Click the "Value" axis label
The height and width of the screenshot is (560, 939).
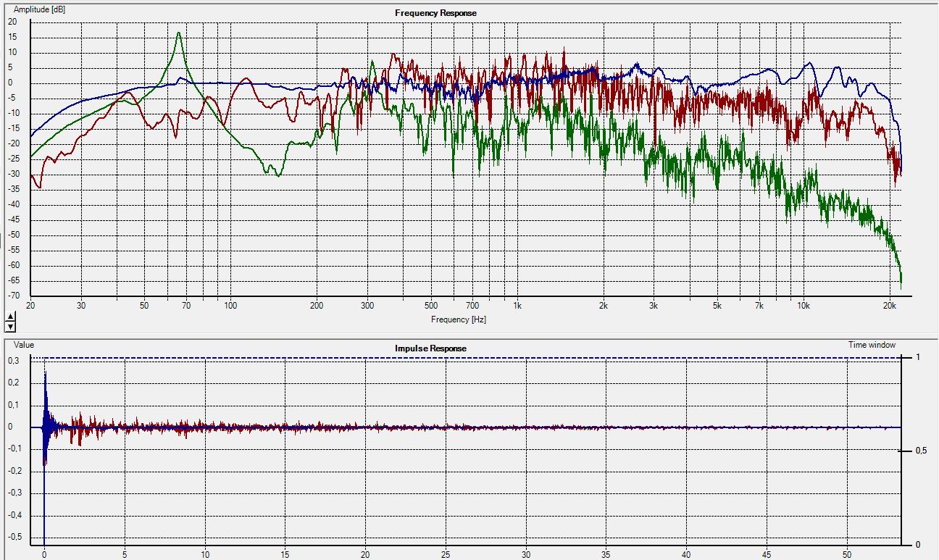pyautogui.click(x=23, y=346)
